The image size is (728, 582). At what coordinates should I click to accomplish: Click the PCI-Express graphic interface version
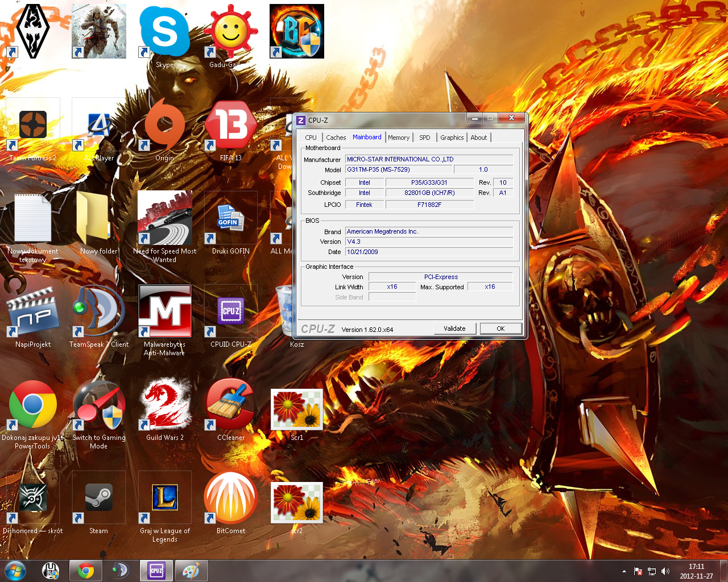[x=441, y=277]
